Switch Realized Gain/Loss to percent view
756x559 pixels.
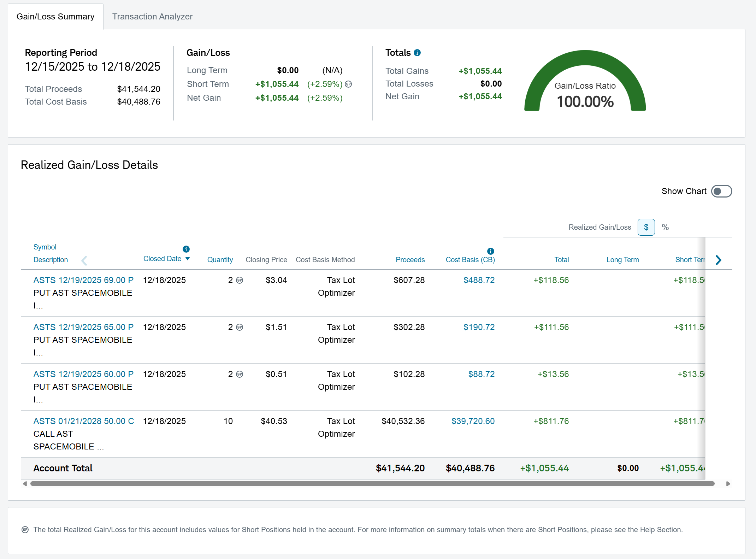pos(665,227)
